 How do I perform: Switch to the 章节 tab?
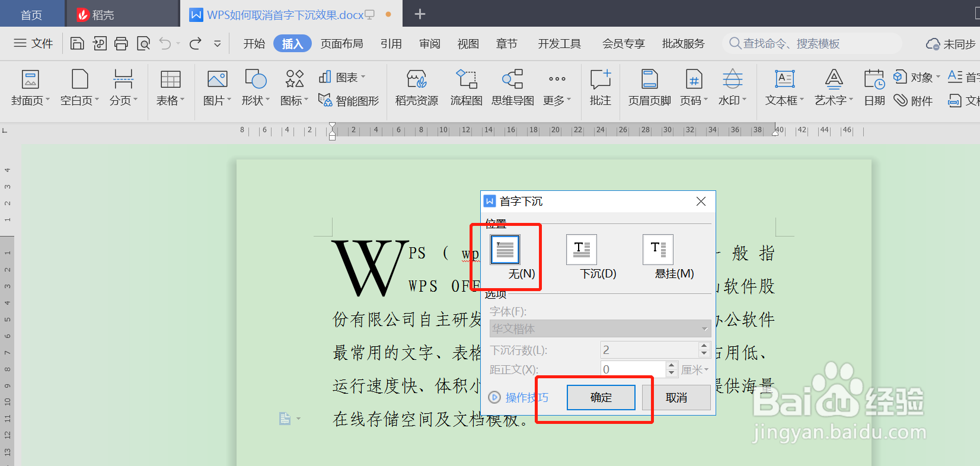pos(507,43)
